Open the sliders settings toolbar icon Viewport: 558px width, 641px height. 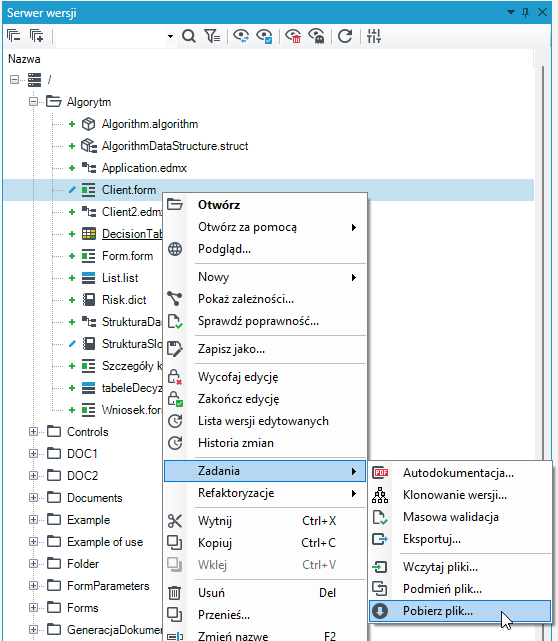tap(374, 36)
